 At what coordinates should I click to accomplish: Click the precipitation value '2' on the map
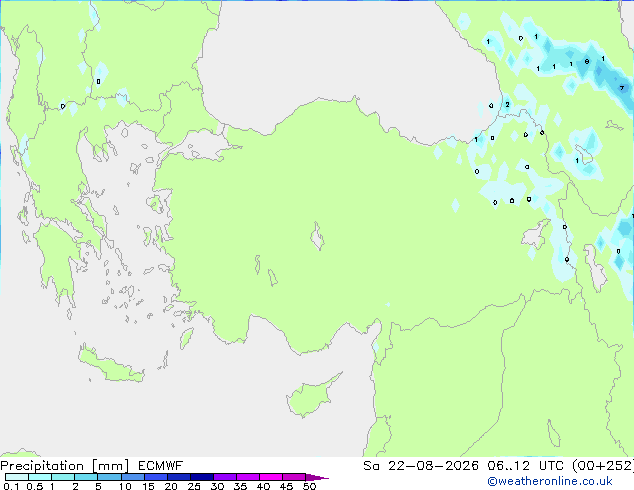(x=507, y=104)
